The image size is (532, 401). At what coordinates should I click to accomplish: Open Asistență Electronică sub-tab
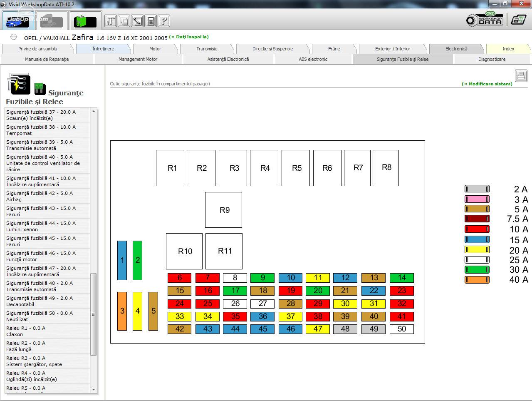pos(228,59)
